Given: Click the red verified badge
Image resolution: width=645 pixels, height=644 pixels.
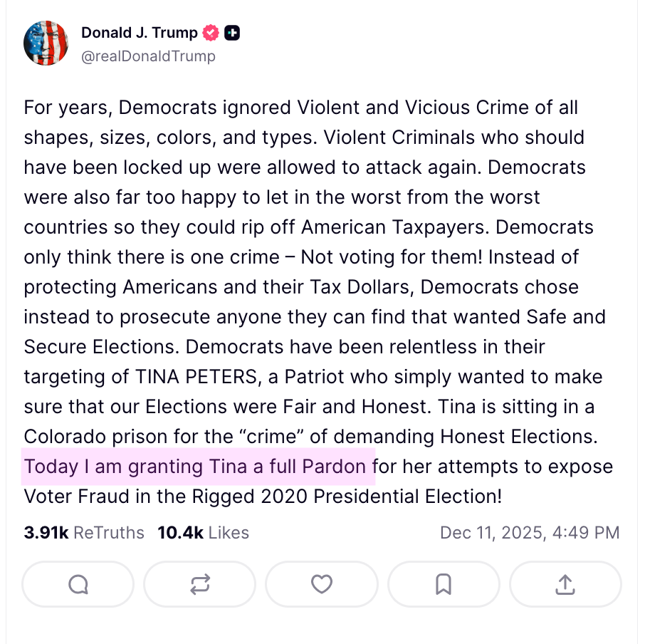Looking at the screenshot, I should click(211, 33).
